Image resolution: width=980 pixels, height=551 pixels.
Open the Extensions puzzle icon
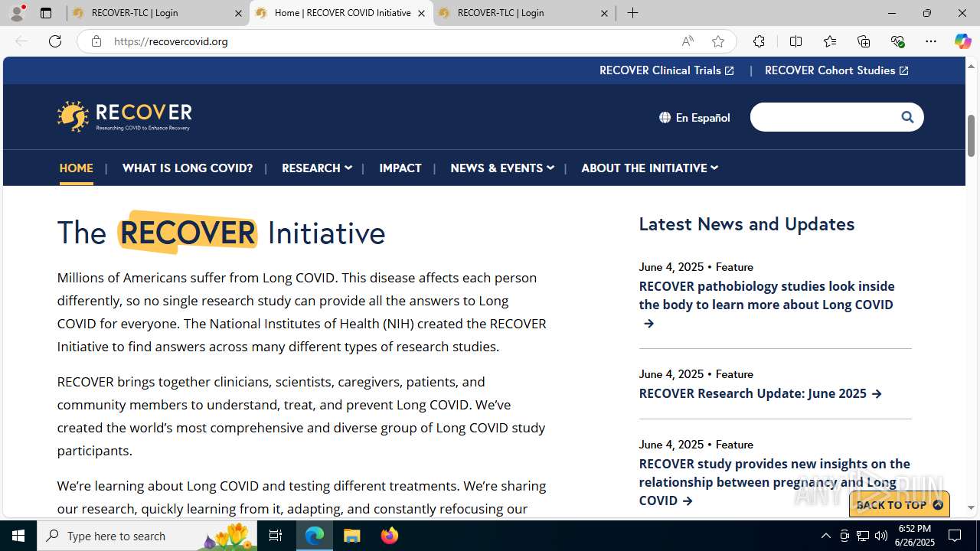[759, 41]
